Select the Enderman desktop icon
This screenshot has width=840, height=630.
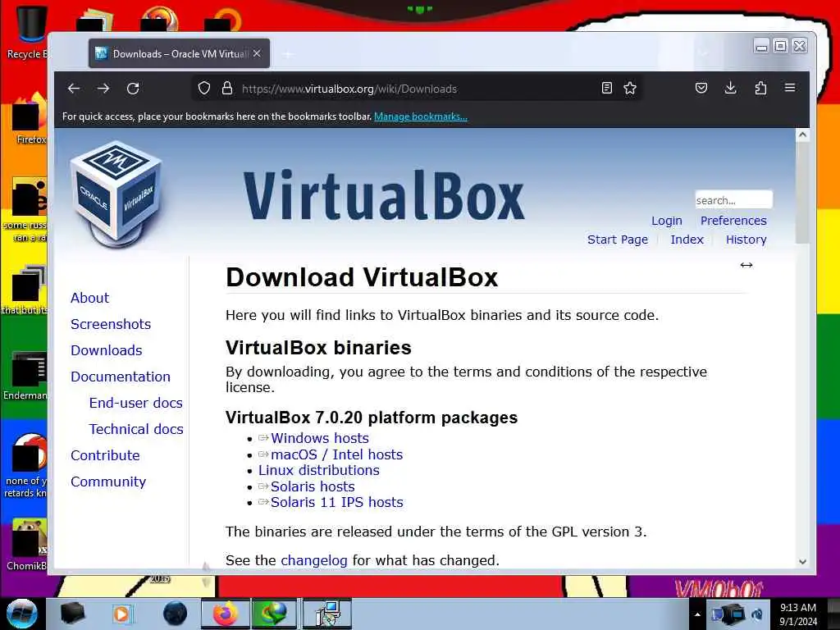tap(25, 377)
